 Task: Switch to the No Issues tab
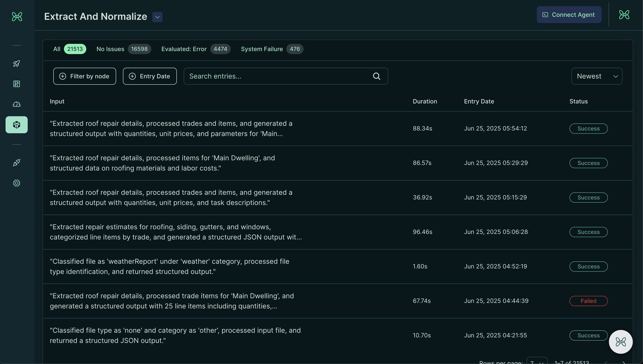pos(124,49)
